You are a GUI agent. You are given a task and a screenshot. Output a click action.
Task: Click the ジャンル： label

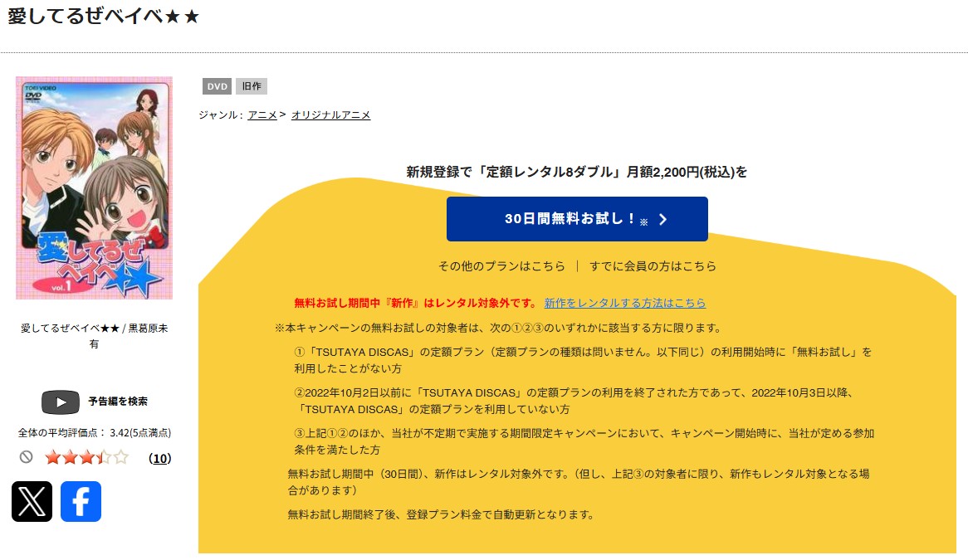point(221,114)
